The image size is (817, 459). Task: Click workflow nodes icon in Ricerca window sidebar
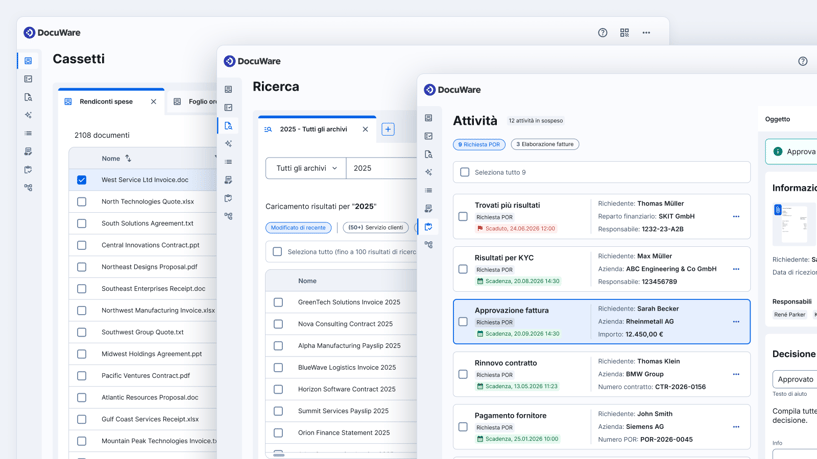228,216
